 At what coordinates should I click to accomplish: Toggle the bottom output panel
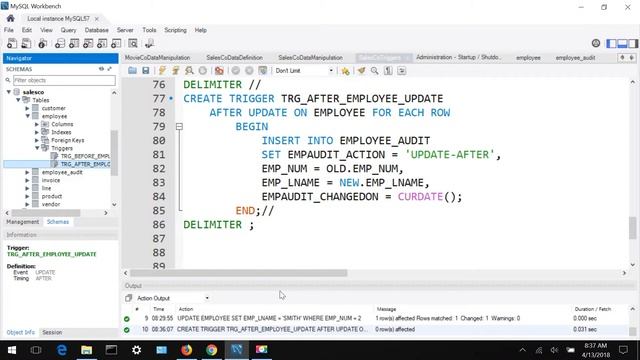[x=622, y=43]
